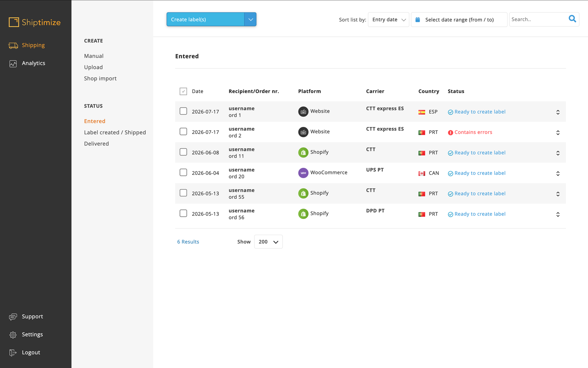
Task: Click the Search input field
Action: pos(538,20)
